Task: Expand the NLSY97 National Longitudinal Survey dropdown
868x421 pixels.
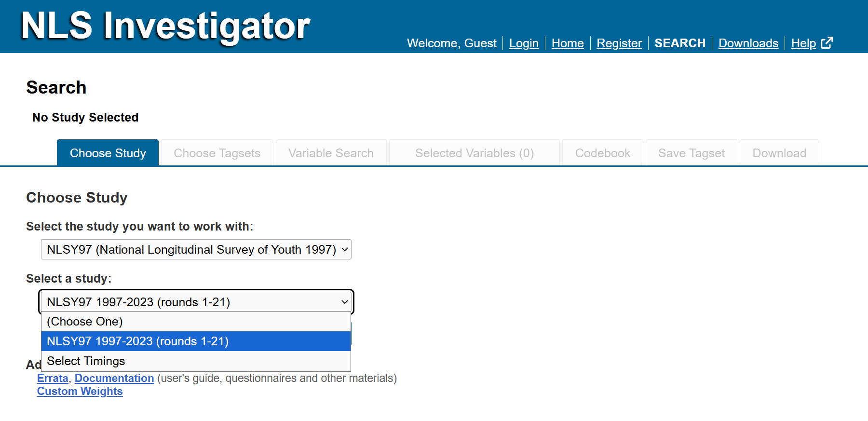Action: coord(196,249)
